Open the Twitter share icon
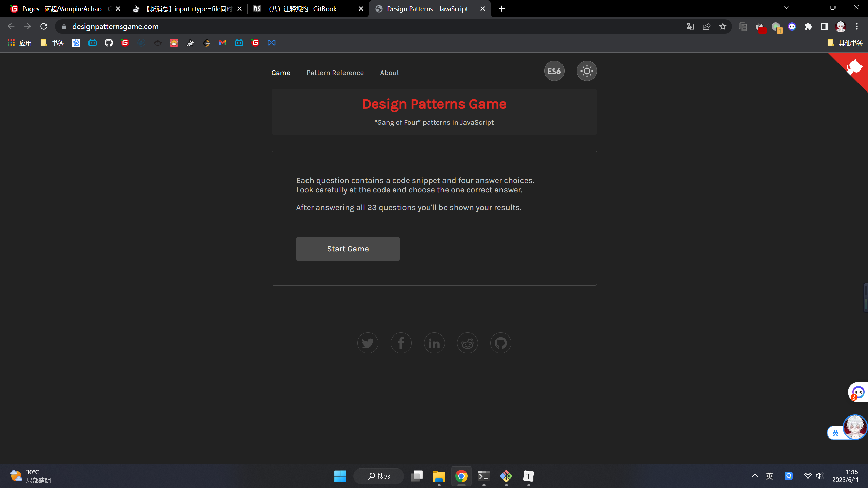The height and width of the screenshot is (488, 868). 368,343
